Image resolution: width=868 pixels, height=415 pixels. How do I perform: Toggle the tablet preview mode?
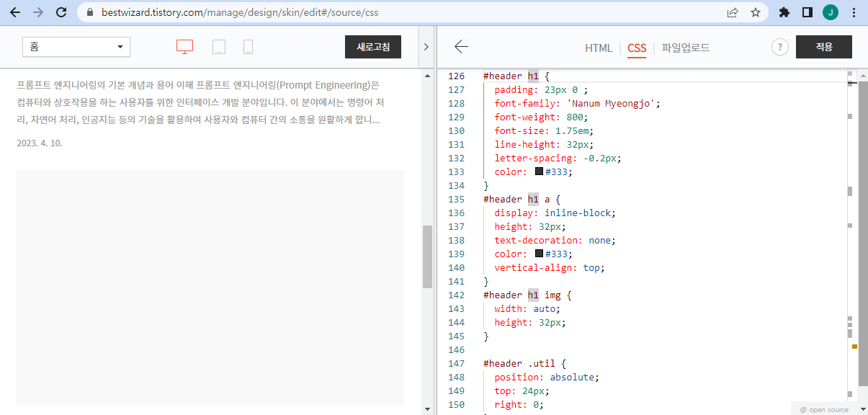tap(218, 45)
